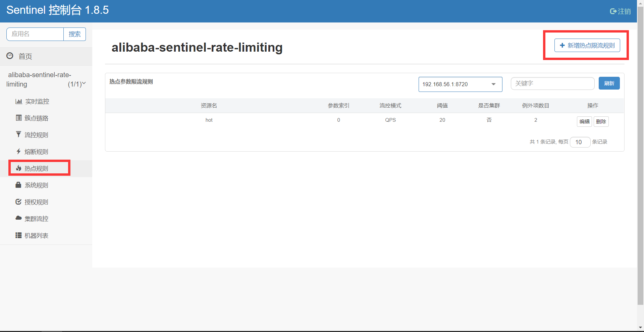Click the flame icon for 热点规则

[x=19, y=168]
